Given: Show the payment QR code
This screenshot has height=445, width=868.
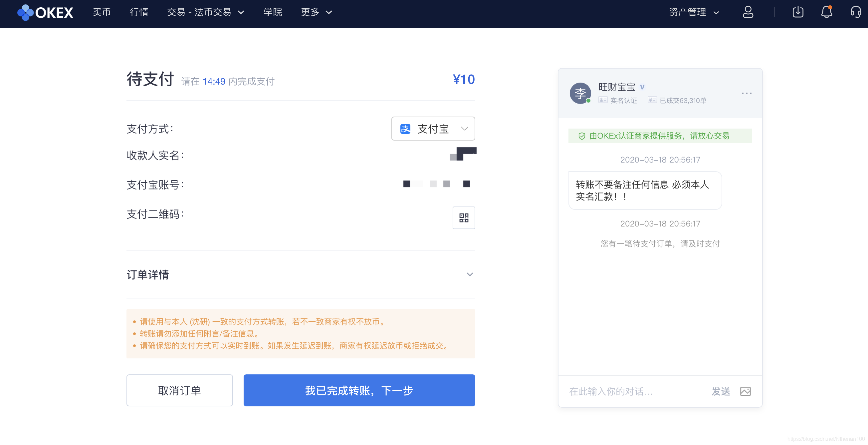Looking at the screenshot, I should tap(464, 218).
